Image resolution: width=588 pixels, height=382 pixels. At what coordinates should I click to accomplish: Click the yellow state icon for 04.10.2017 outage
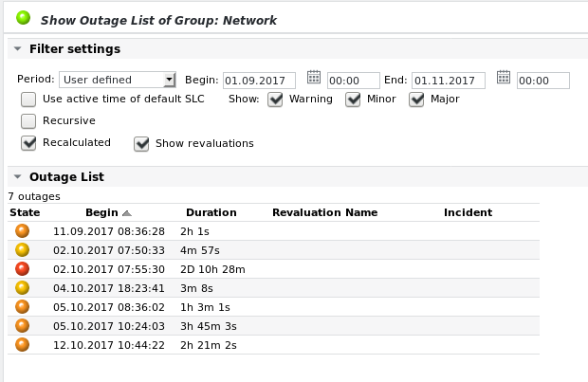tap(23, 287)
